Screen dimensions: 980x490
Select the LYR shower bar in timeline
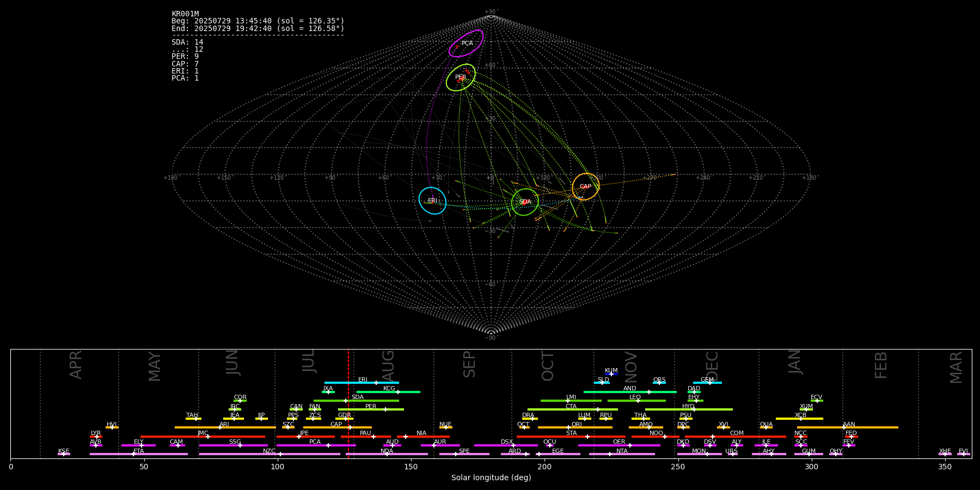pyautogui.click(x=96, y=437)
